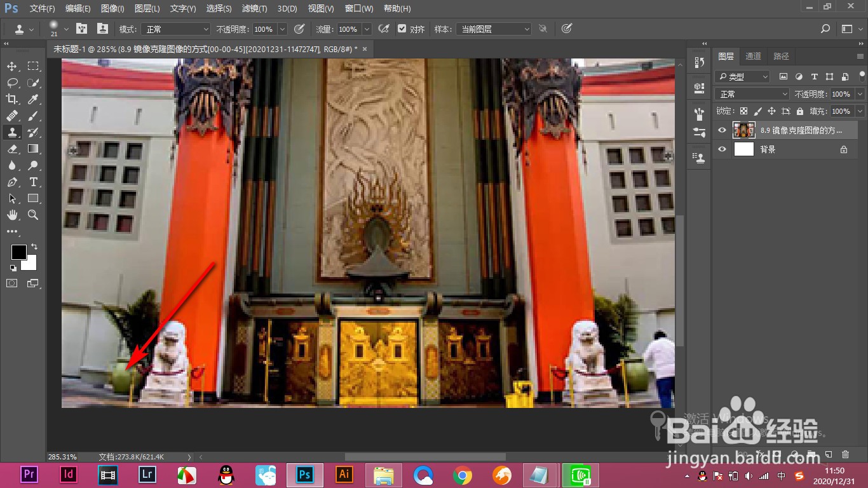Open the Clone Source panel from options bar

pyautogui.click(x=102, y=29)
